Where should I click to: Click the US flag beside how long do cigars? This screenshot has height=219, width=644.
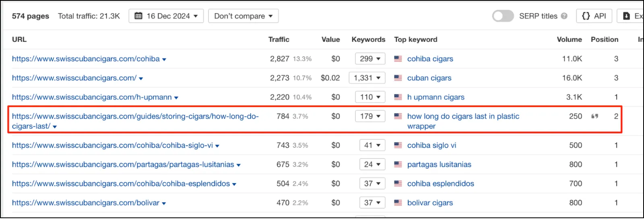398,116
